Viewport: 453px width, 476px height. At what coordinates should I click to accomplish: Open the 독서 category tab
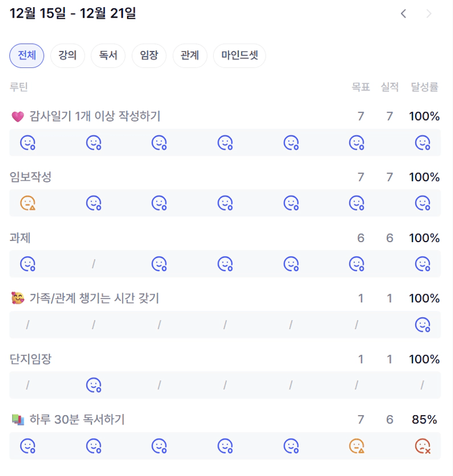[x=108, y=55]
